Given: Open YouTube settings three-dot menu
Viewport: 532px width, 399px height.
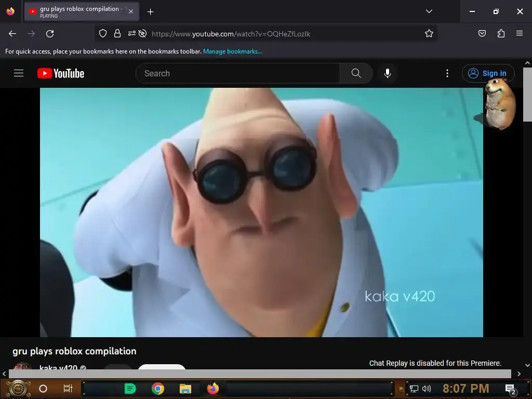Looking at the screenshot, I should (447, 73).
